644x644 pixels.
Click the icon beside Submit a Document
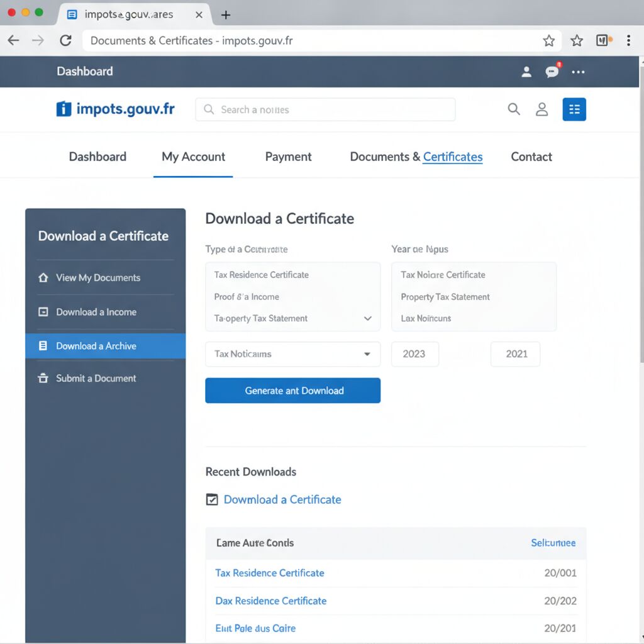43,378
